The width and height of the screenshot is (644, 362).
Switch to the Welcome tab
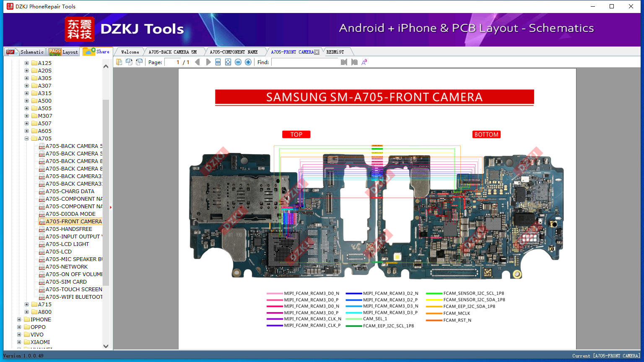click(x=130, y=52)
